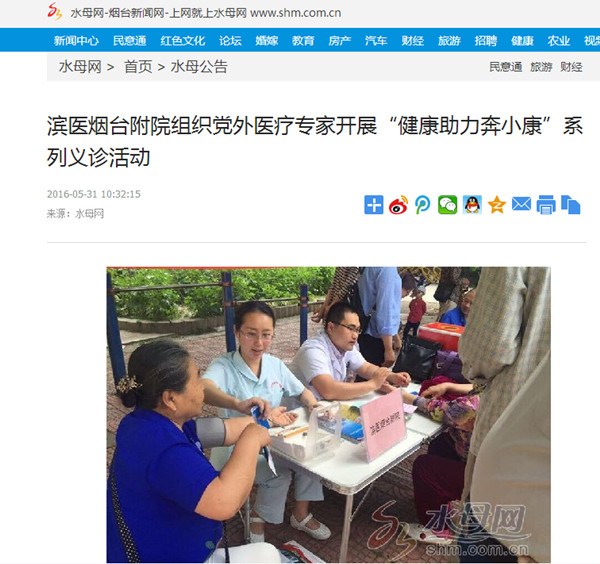Viewport: 600px width, 564px height.
Task: Send article by email icon
Action: click(x=521, y=204)
